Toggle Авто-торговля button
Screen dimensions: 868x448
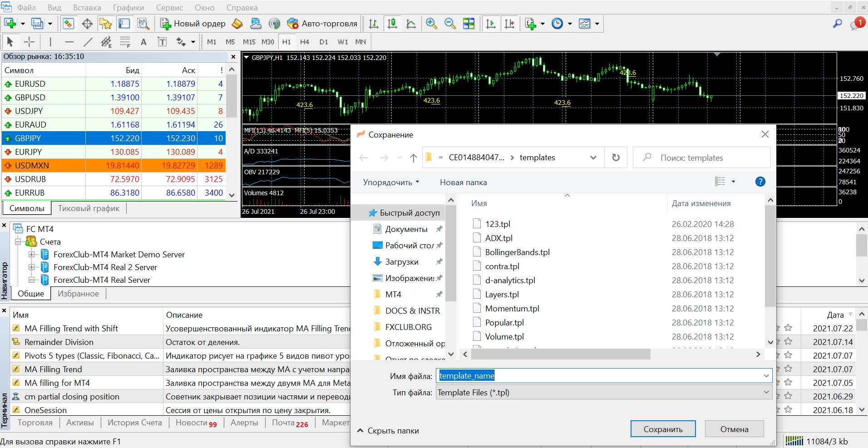click(x=322, y=24)
